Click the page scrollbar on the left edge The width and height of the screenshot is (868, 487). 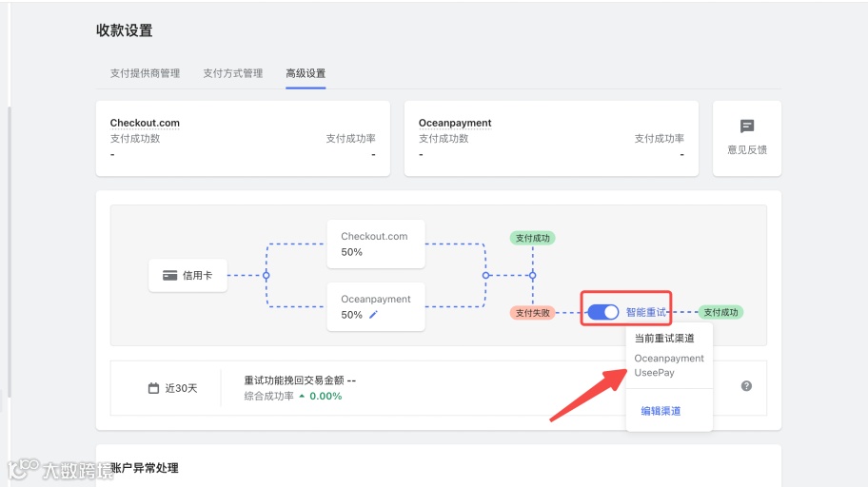pos(9,252)
